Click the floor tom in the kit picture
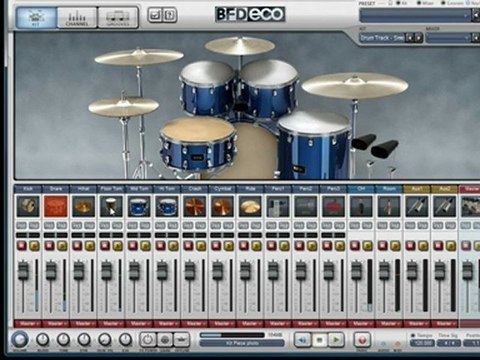 313,145
